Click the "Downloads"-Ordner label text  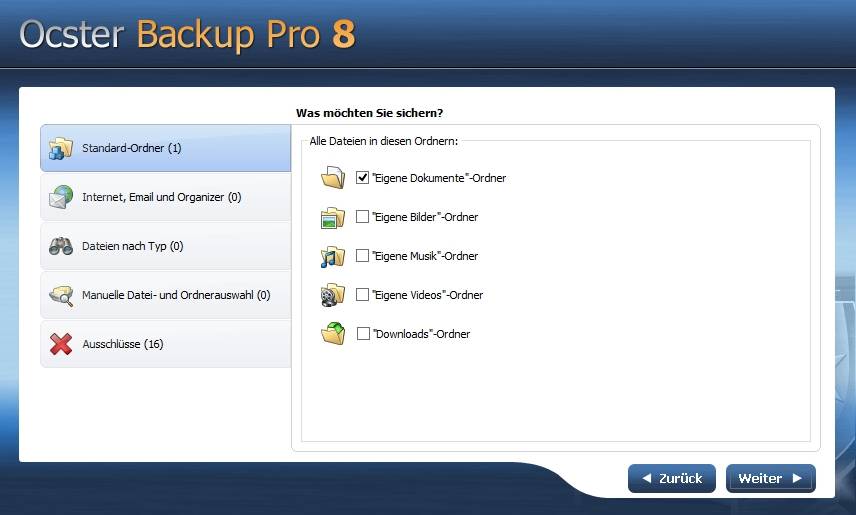click(x=421, y=334)
